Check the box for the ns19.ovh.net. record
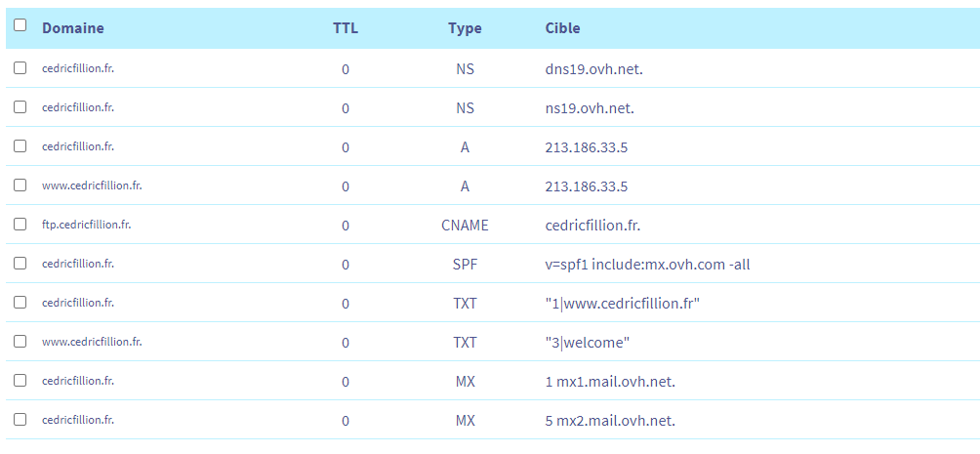Screen dimensions: 980x454 tap(20, 107)
